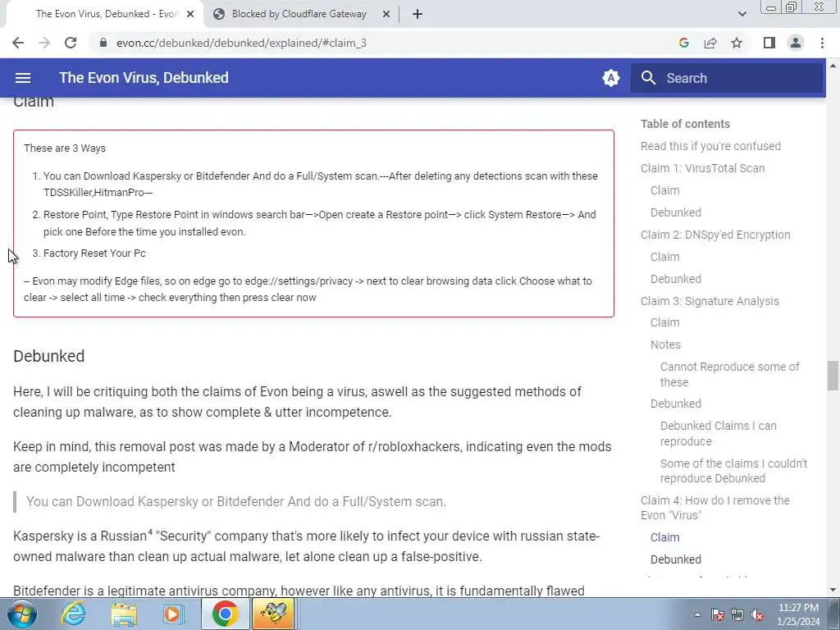840x630 pixels.
Task: Share this page icon
Action: pos(710,43)
